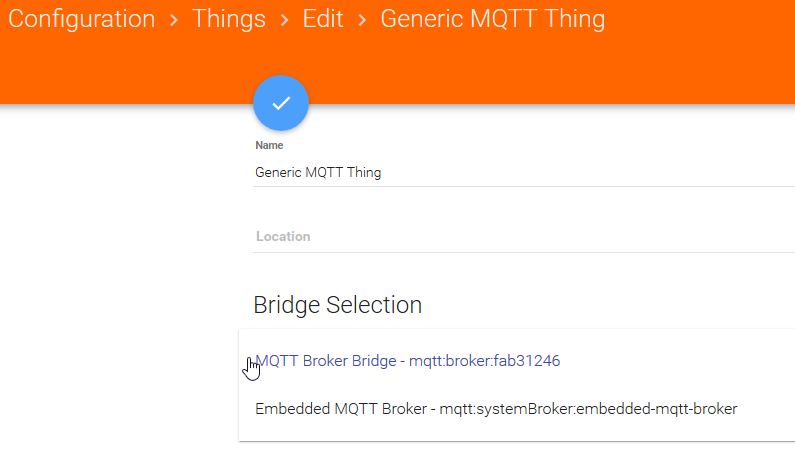Image resolution: width=795 pixels, height=454 pixels.
Task: Click the Bridge Selection heading
Action: (337, 305)
